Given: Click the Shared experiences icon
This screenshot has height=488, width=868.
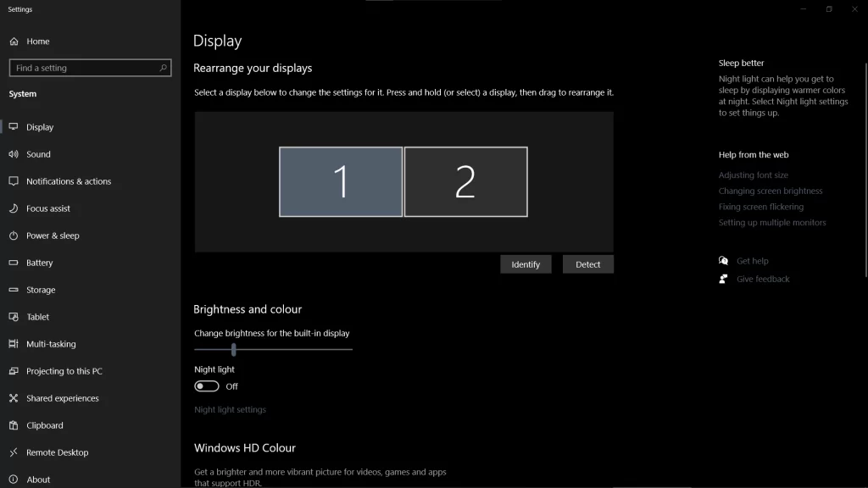Looking at the screenshot, I should coord(14,398).
